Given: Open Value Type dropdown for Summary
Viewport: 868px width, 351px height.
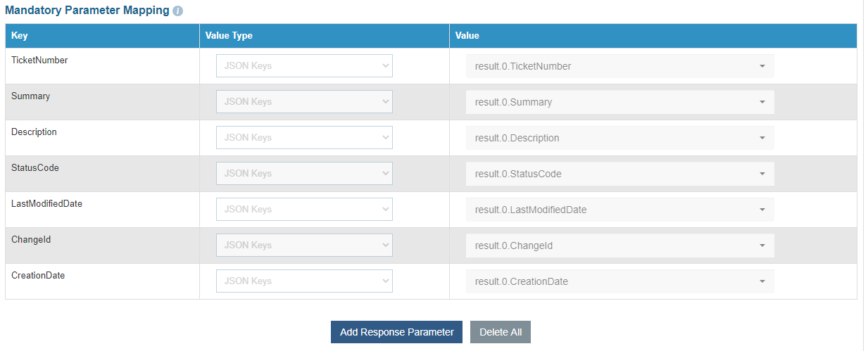Looking at the screenshot, I should (304, 102).
